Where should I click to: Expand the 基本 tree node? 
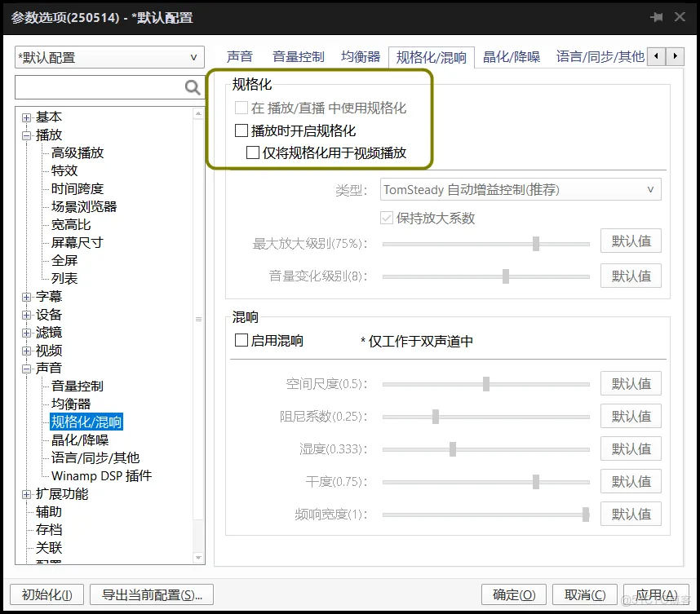coord(26,116)
